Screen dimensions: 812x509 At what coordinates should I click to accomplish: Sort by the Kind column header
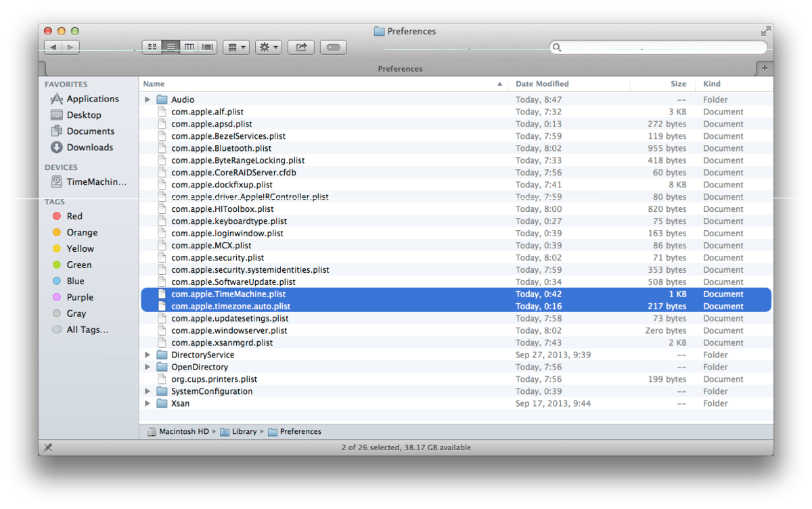(734, 84)
